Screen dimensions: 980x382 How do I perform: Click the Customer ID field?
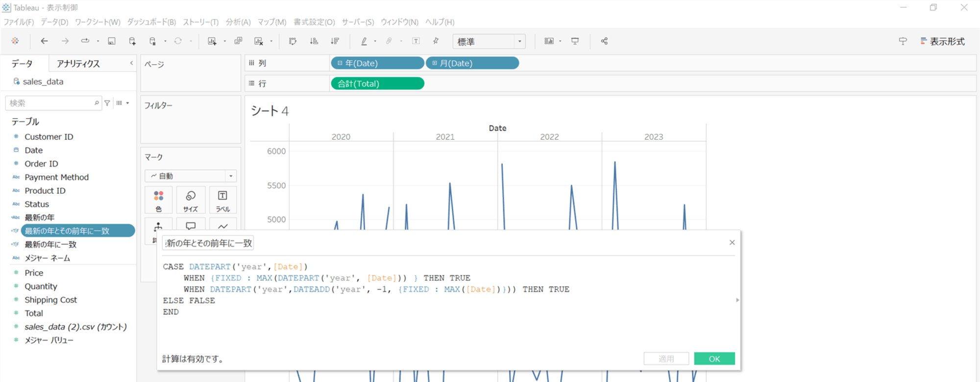(x=49, y=137)
